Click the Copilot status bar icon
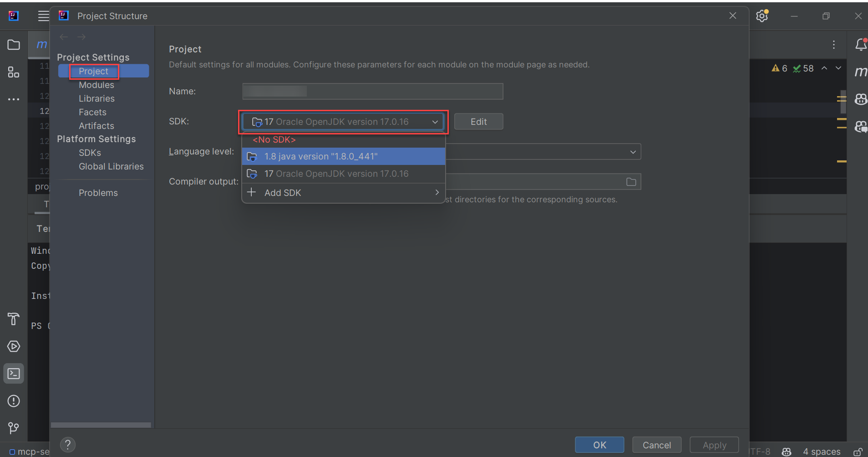The height and width of the screenshot is (457, 868). [x=787, y=452]
